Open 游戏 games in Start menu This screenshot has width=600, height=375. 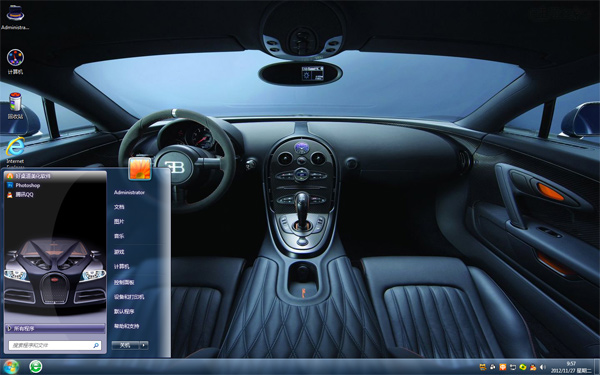tap(119, 252)
